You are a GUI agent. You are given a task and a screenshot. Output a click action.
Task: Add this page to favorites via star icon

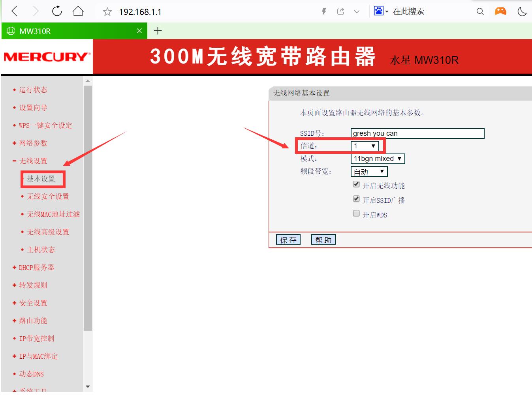coord(107,11)
